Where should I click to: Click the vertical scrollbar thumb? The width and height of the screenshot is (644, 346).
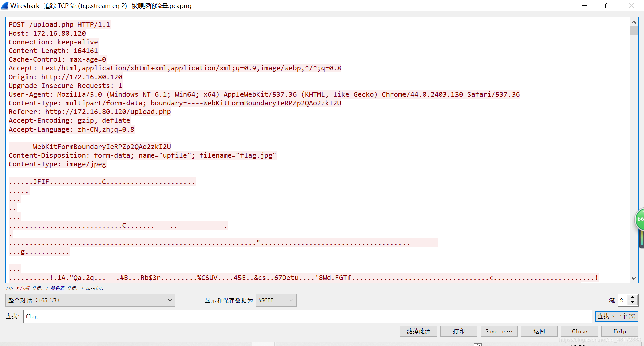[634, 31]
